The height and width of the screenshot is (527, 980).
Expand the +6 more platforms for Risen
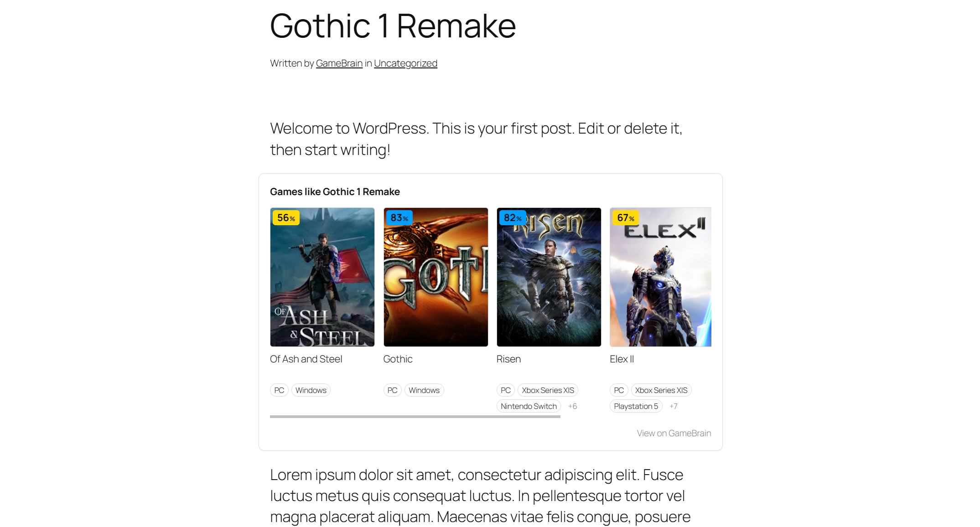coord(572,406)
